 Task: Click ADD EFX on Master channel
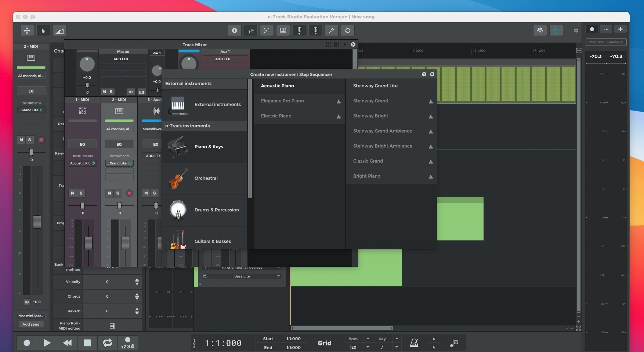click(x=121, y=59)
